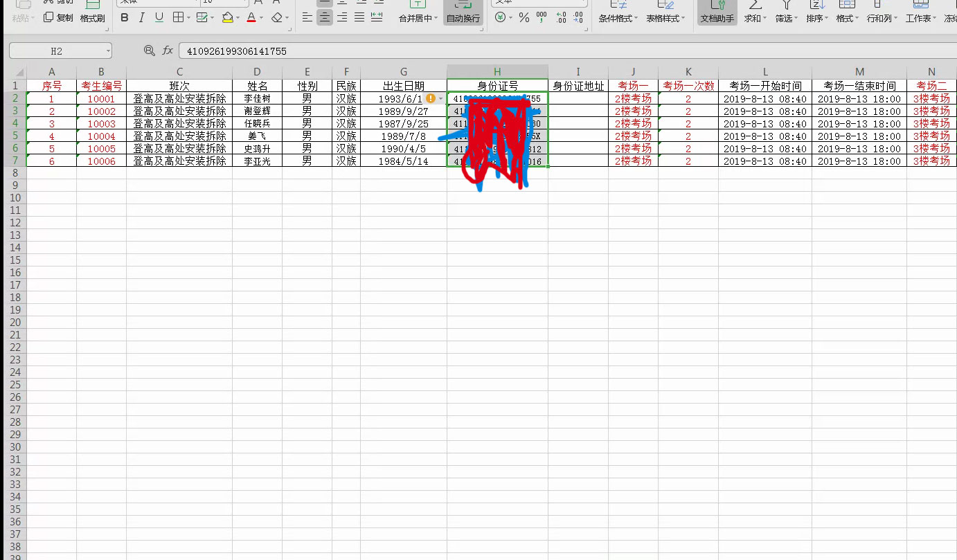Click the fx insert function icon
The width and height of the screenshot is (957, 560).
coord(168,51)
